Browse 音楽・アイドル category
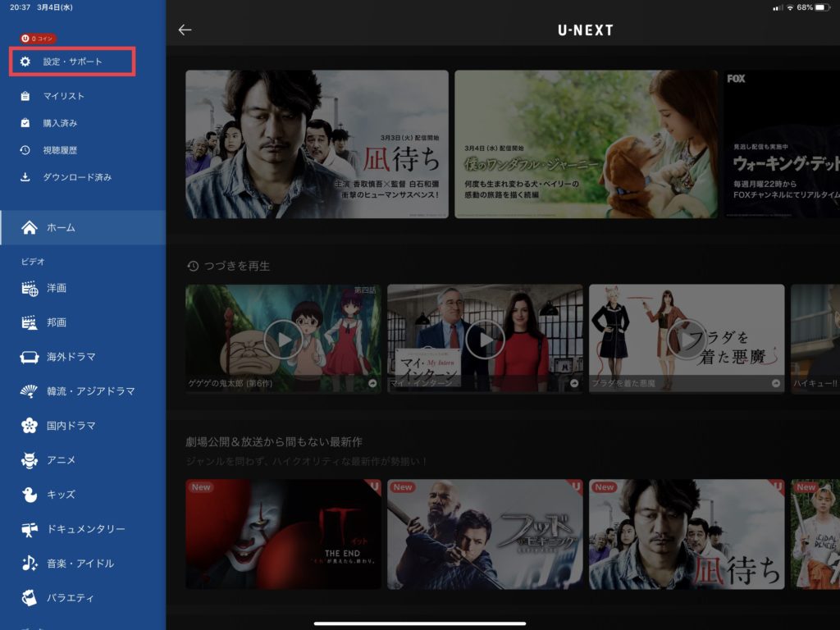Image resolution: width=840 pixels, height=630 pixels. 80,564
